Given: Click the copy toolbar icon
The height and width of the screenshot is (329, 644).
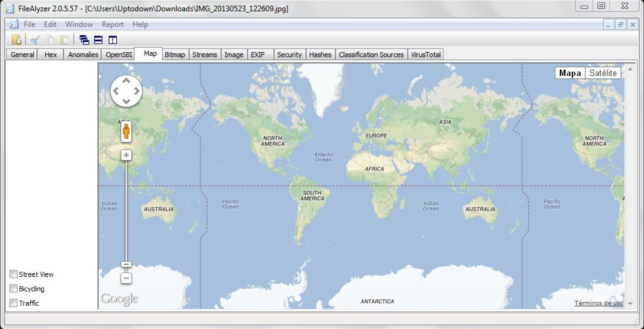Looking at the screenshot, I should [x=50, y=40].
